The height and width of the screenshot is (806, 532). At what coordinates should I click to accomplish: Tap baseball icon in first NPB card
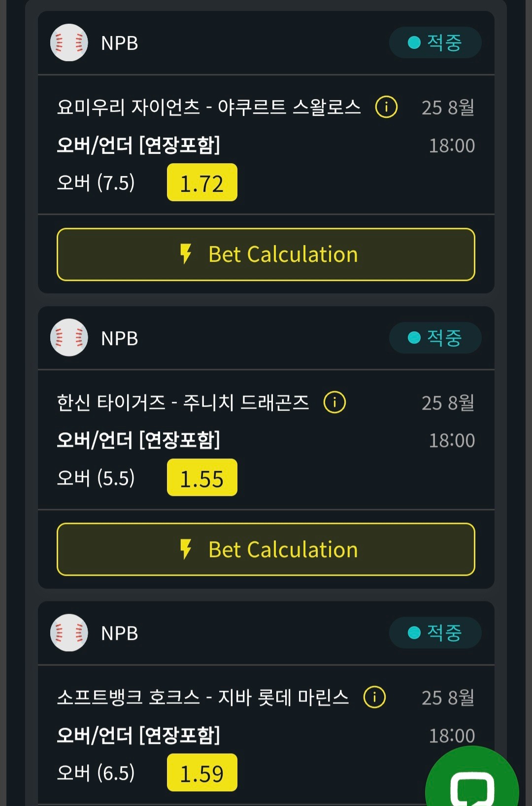[69, 42]
